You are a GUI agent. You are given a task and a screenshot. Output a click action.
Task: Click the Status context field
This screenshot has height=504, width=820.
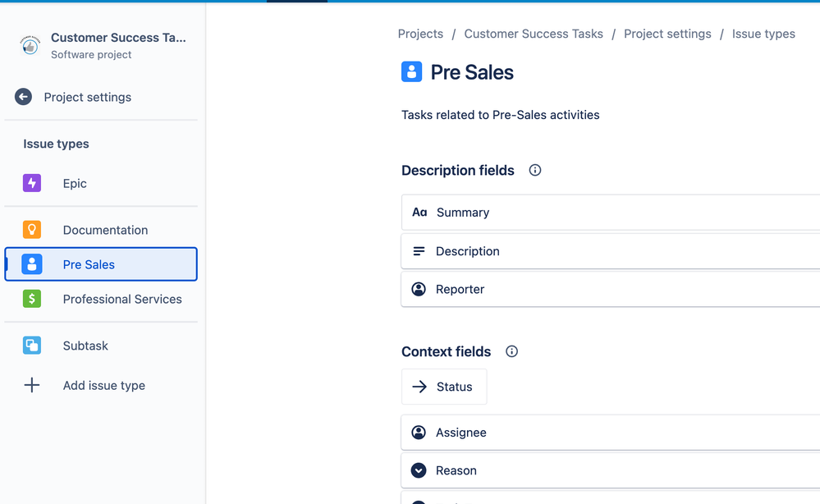444,387
